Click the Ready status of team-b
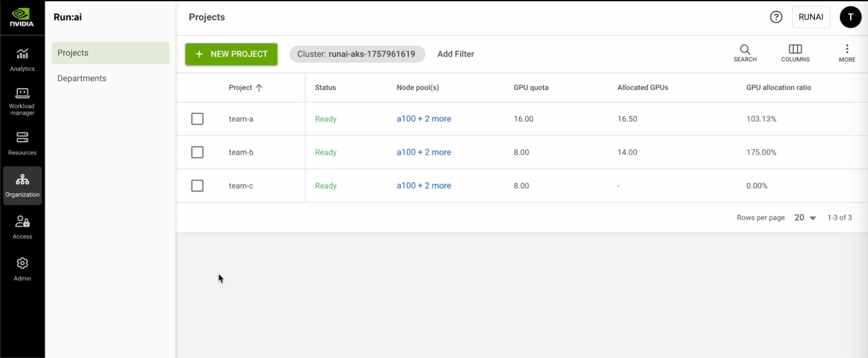 [326, 152]
